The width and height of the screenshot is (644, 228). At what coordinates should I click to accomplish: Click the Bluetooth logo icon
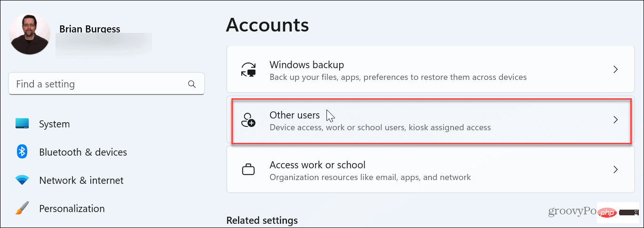tap(22, 152)
